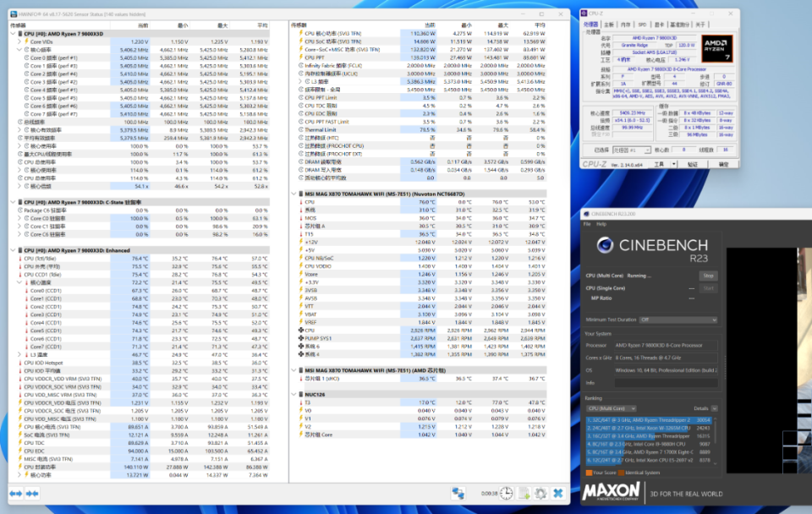The width and height of the screenshot is (812, 514).
Task: Click the HWiNFO clock reset-timer icon
Action: click(507, 494)
